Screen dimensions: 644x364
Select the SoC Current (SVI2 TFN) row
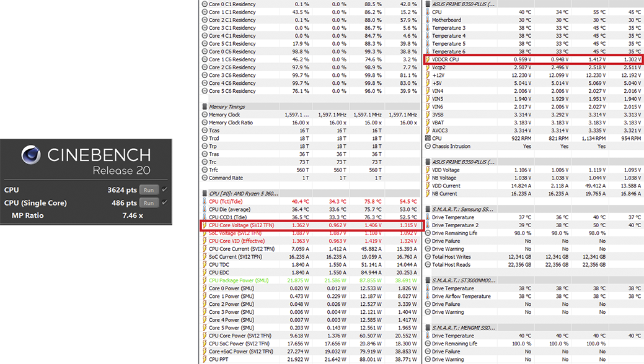(311, 257)
